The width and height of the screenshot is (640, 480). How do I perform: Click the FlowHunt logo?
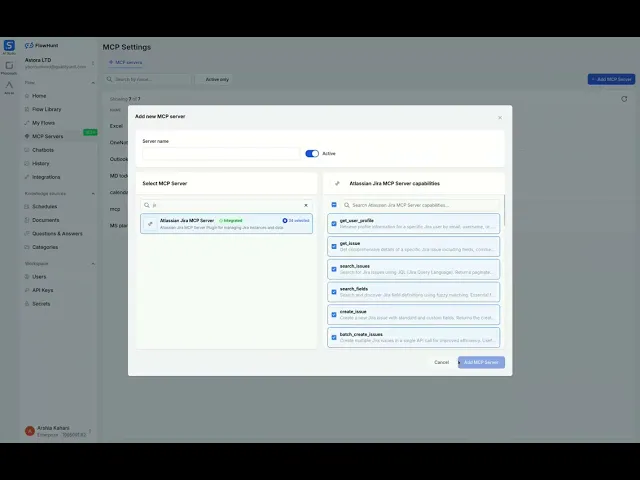tap(42, 45)
